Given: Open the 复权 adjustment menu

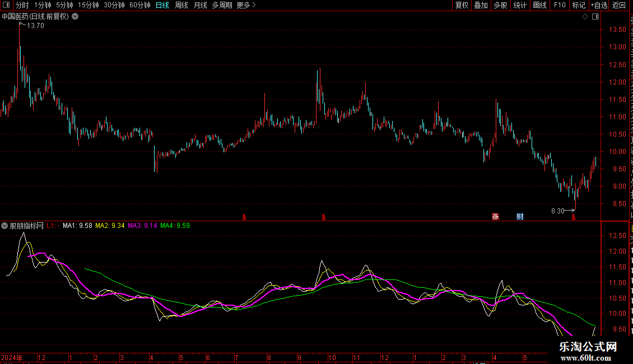Looking at the screenshot, I should [x=462, y=5].
